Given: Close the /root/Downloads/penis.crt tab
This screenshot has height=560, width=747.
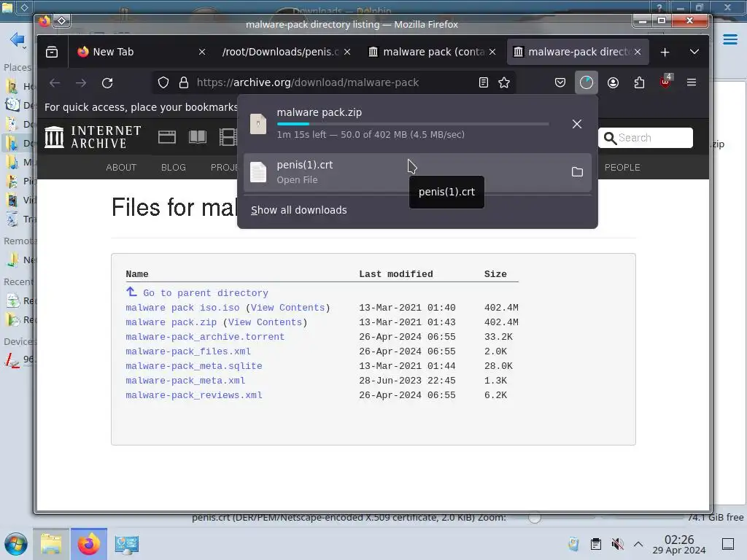Looking at the screenshot, I should pos(347,52).
